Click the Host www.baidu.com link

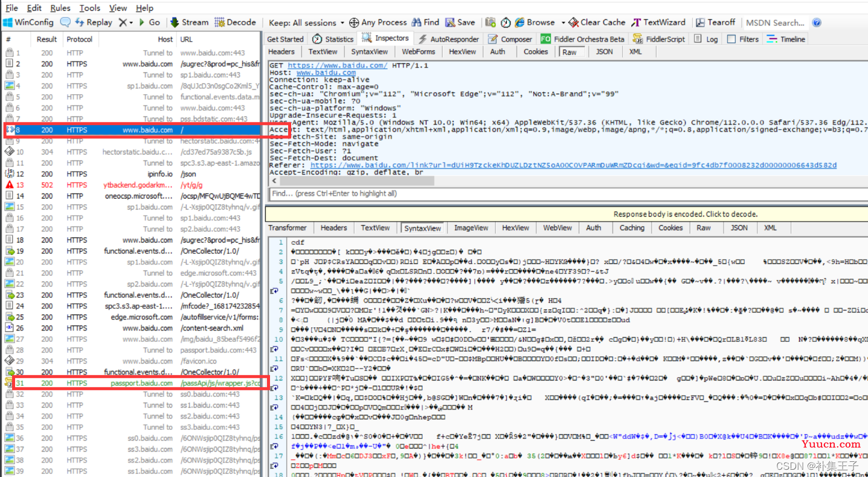coord(326,72)
